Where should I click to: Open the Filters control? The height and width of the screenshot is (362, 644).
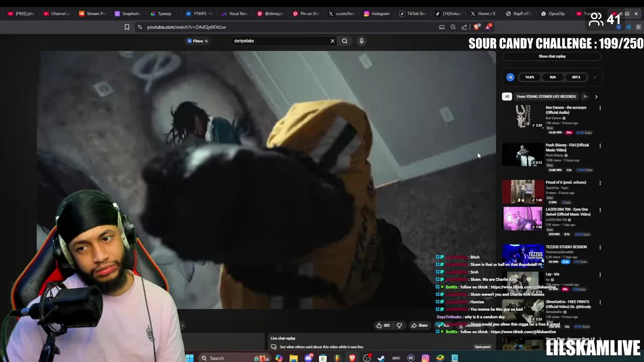(x=198, y=41)
